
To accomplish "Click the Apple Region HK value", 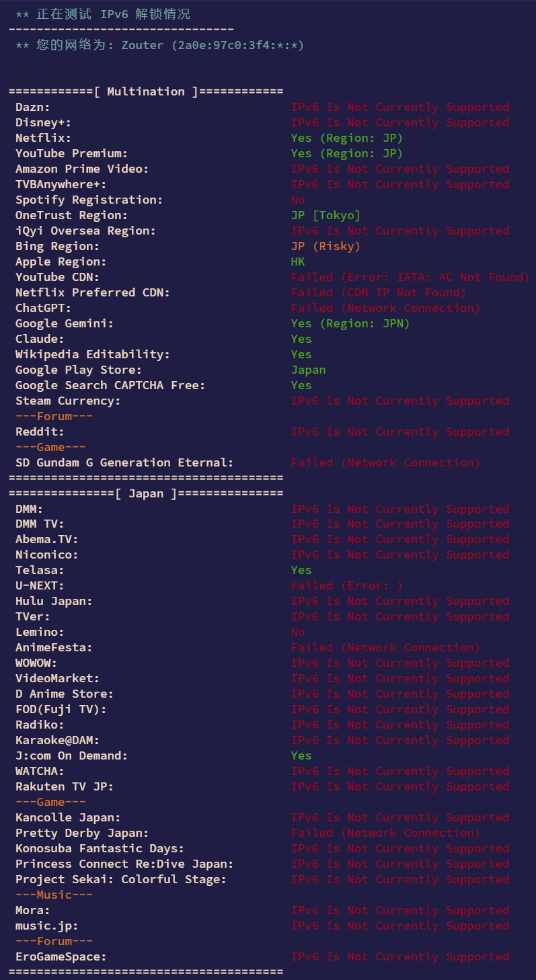I will coord(297,261).
